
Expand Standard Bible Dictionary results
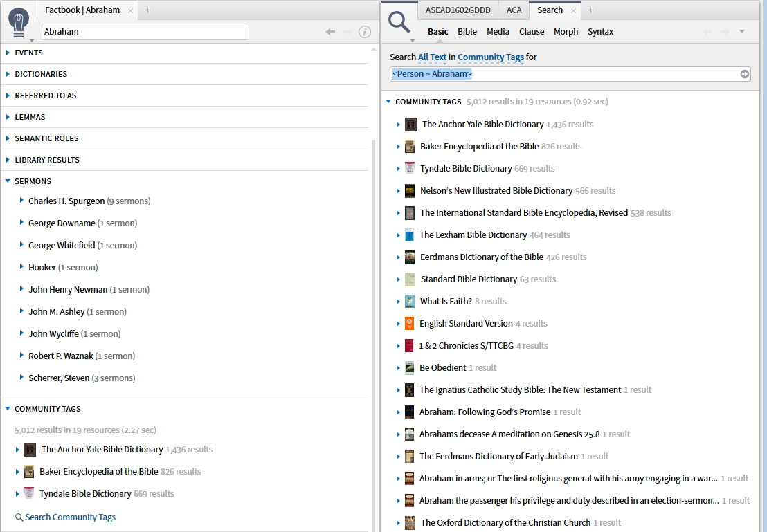(398, 279)
